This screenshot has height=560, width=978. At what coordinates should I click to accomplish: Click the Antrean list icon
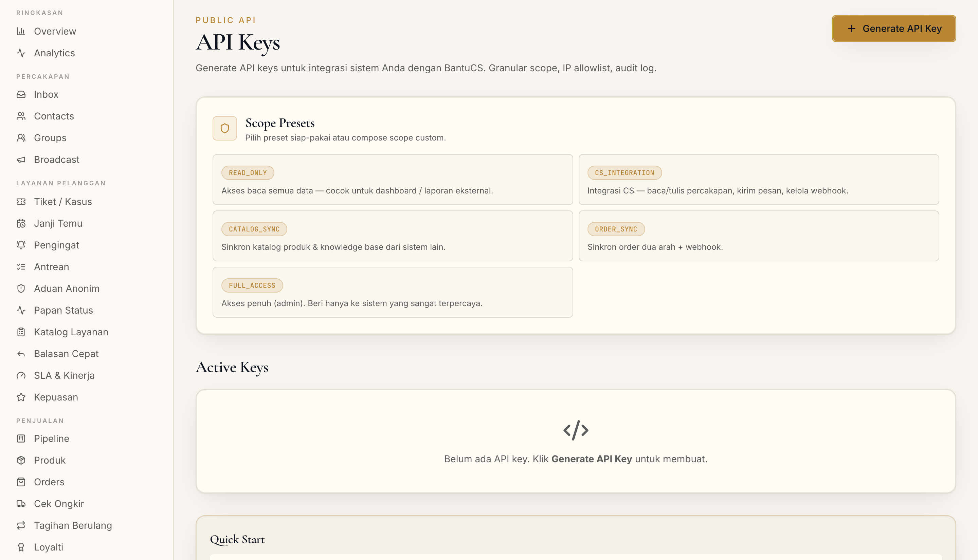click(21, 267)
